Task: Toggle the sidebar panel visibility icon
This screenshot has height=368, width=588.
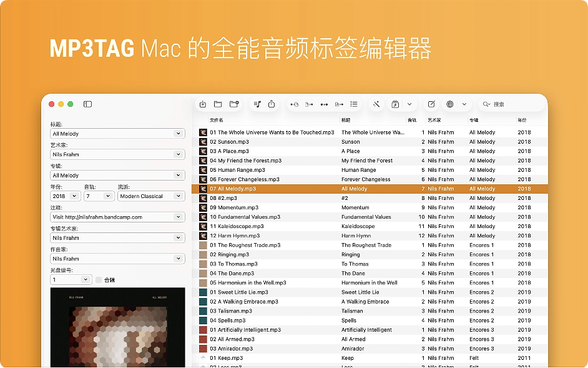Action: point(88,104)
